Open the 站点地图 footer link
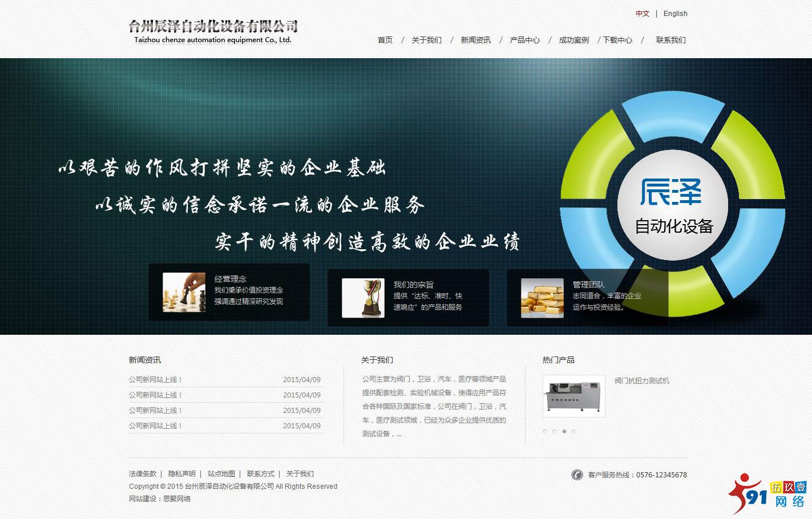 [221, 474]
